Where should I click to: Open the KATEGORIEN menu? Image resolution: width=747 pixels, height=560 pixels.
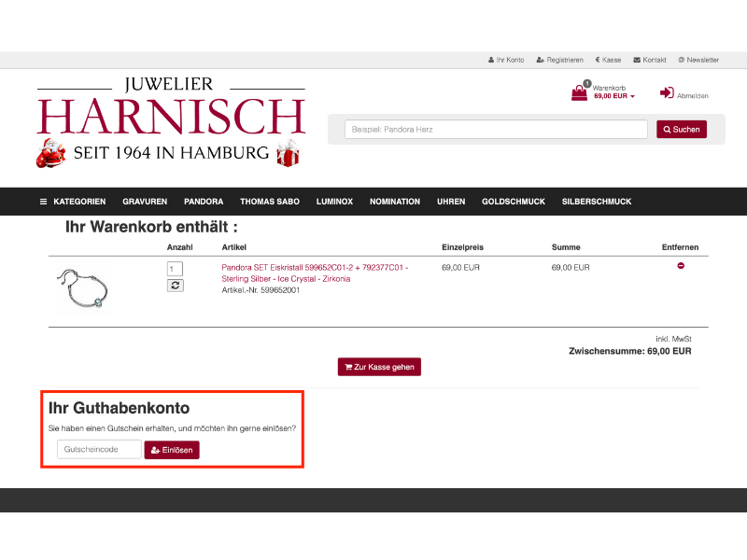pyautogui.click(x=79, y=202)
